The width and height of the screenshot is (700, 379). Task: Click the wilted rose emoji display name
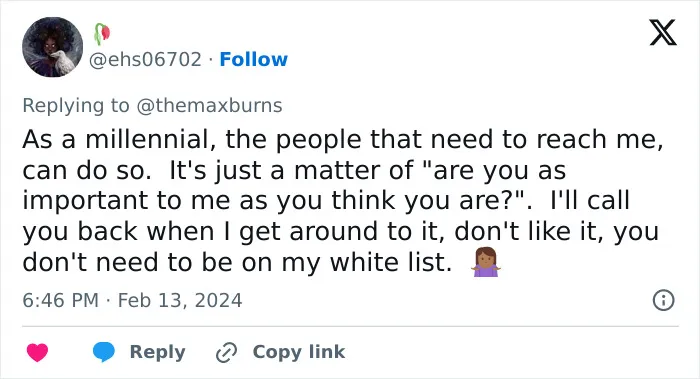pos(102,34)
